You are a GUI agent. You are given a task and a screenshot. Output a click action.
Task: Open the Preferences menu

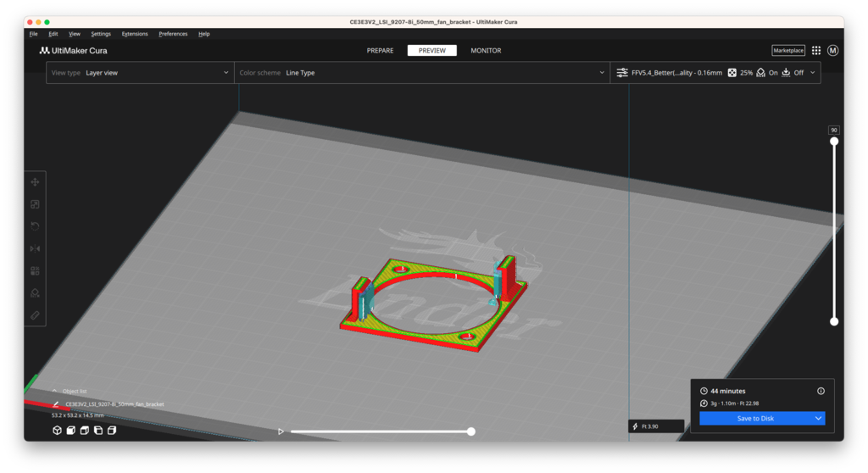(173, 34)
